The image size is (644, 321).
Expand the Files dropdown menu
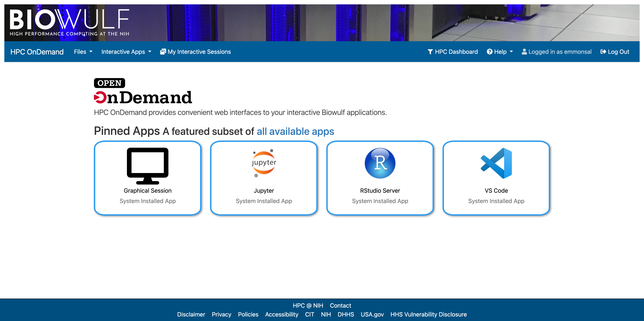[x=83, y=52]
